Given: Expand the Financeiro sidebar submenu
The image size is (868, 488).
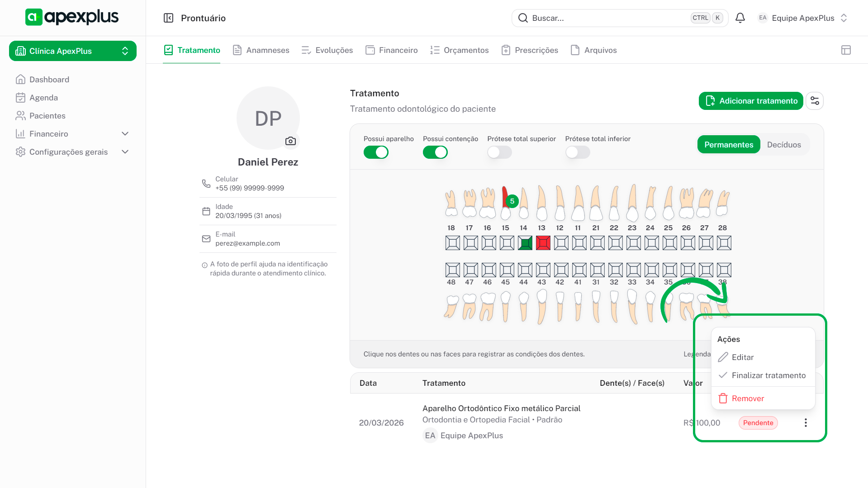Looking at the screenshot, I should (125, 134).
